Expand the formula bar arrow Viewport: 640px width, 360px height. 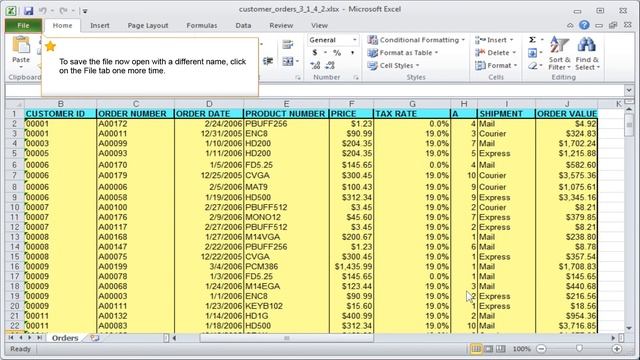(629, 90)
